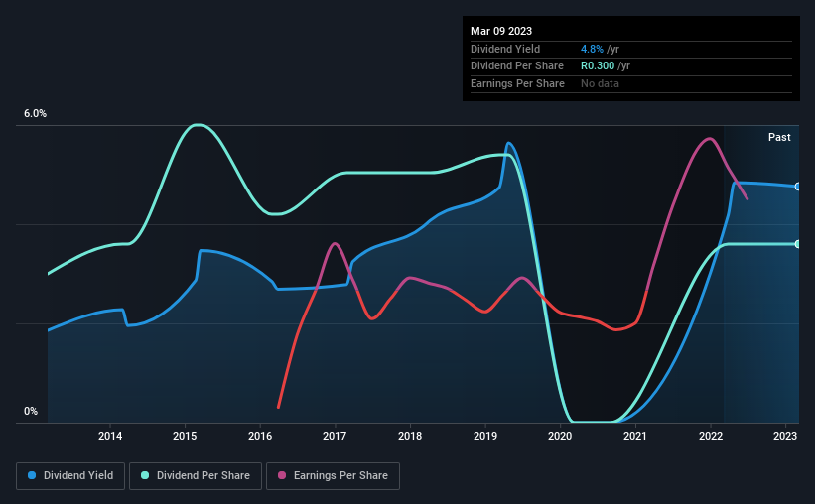Click the 2018 x-axis label
The width and height of the screenshot is (815, 504).
410,436
